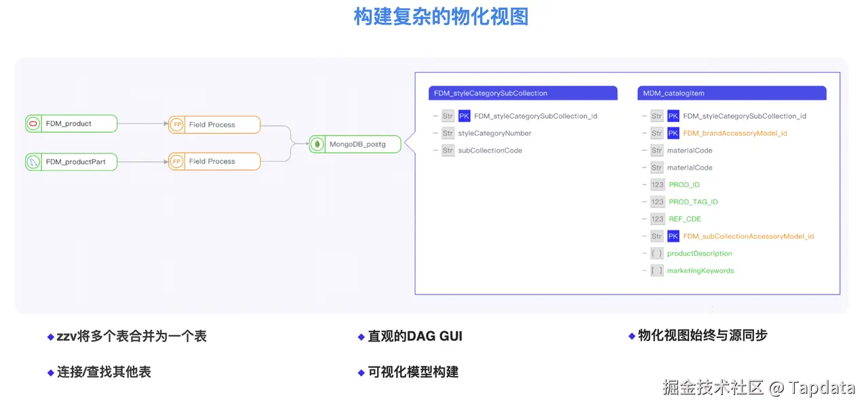Click the MySQL icon in FDM_productPart node

(x=33, y=162)
